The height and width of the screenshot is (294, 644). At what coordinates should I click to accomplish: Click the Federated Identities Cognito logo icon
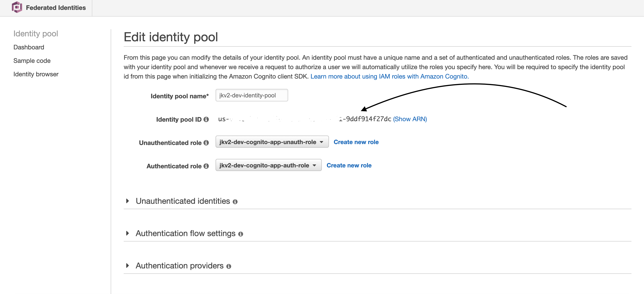[x=17, y=7]
